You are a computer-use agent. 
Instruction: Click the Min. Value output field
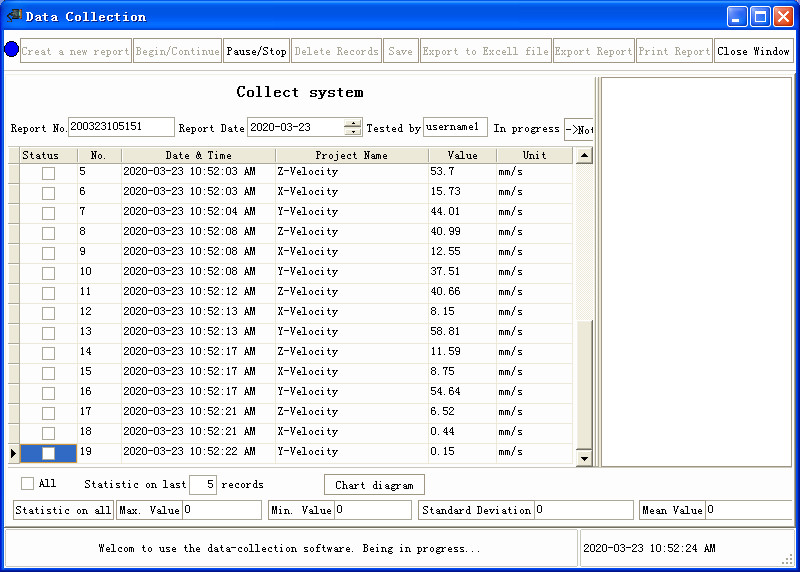[x=373, y=510]
